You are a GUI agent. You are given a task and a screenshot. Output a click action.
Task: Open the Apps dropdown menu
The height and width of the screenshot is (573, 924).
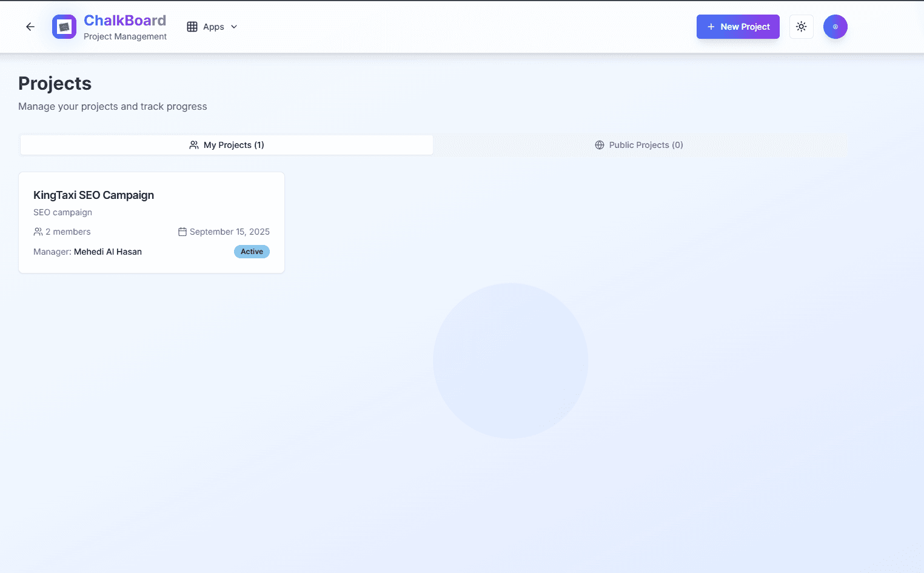212,27
